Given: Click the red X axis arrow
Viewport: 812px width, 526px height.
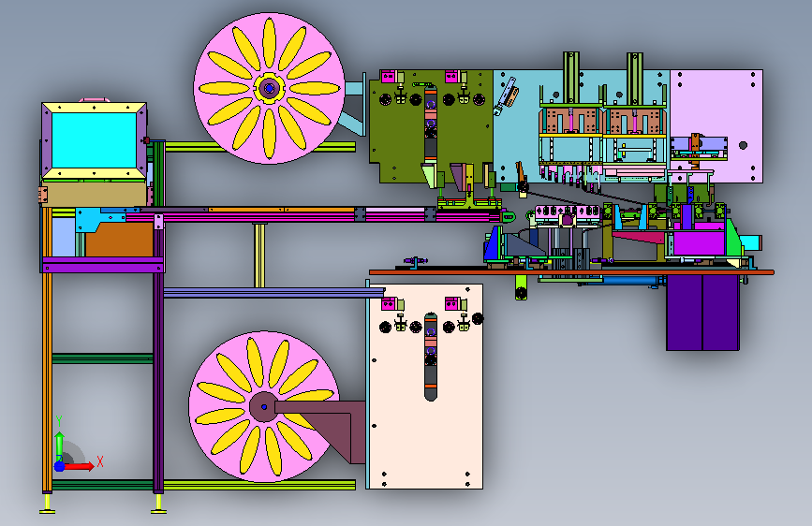Looking at the screenshot, I should tap(81, 466).
